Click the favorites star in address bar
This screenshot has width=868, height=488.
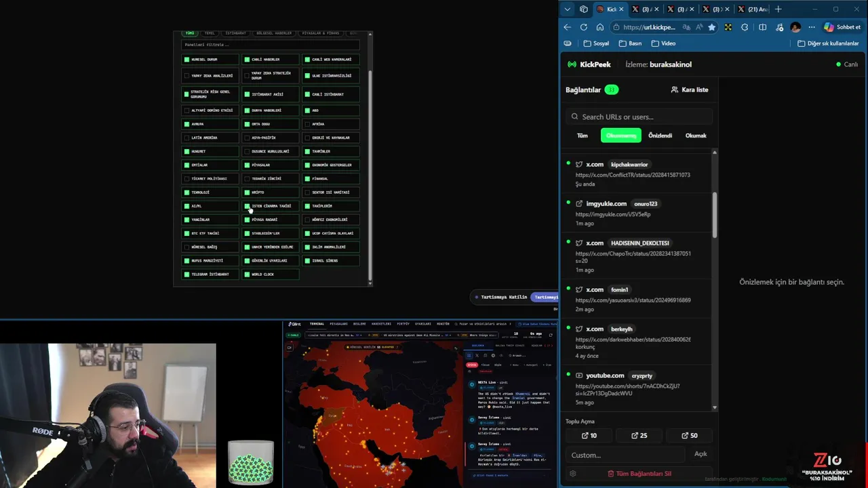coord(711,27)
